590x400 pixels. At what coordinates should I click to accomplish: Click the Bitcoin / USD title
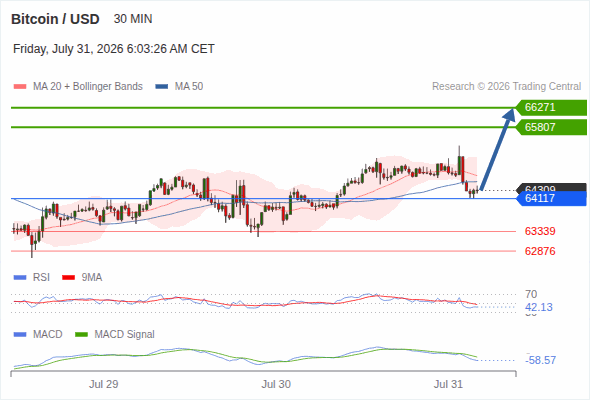[55, 19]
